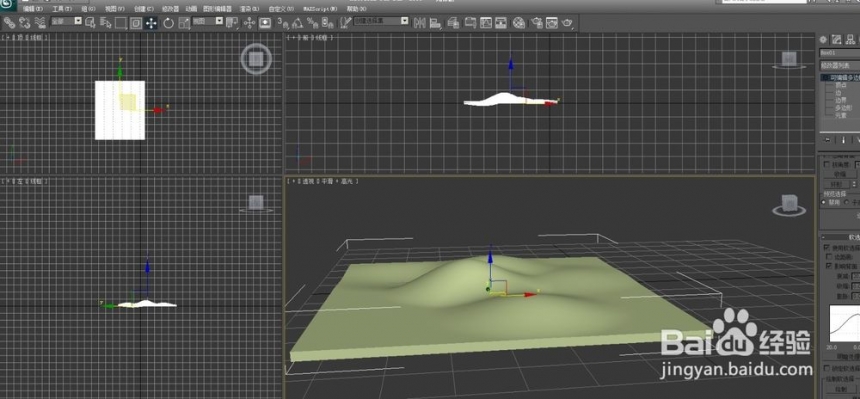
Task: Toggle Window/Crossing selection mode
Action: point(136,23)
